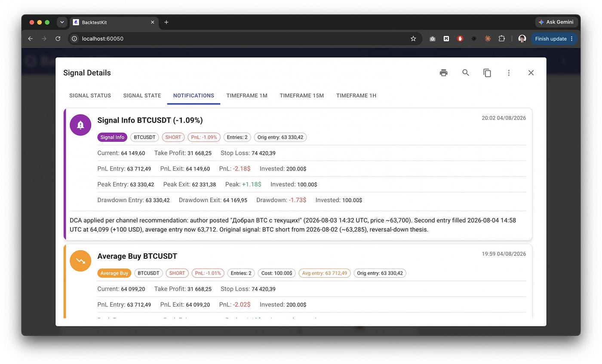Switch to the Signal State tab

coord(142,95)
